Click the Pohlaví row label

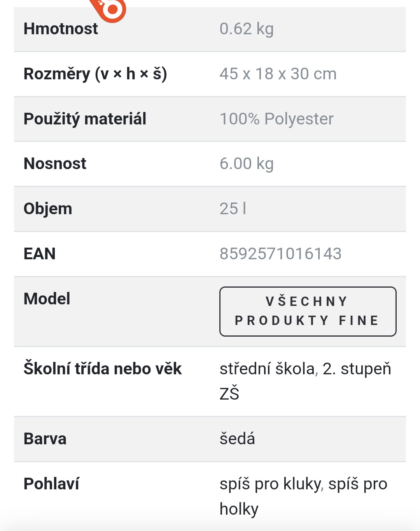point(51,484)
